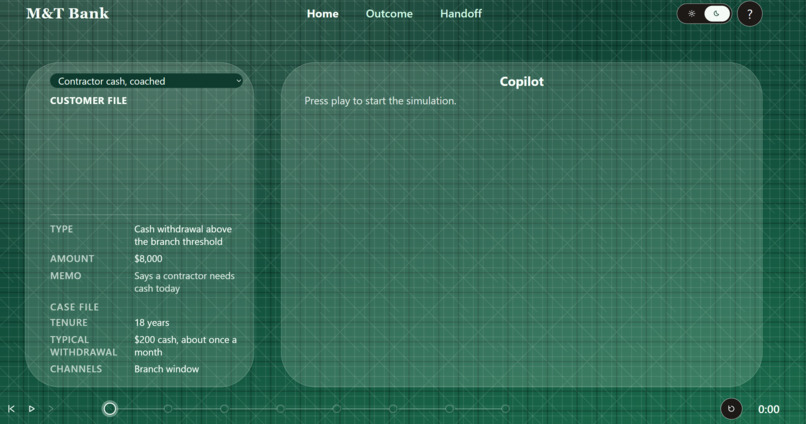This screenshot has width=806, height=424.
Task: Click the 'Branch window' channels value
Action: coord(167,369)
